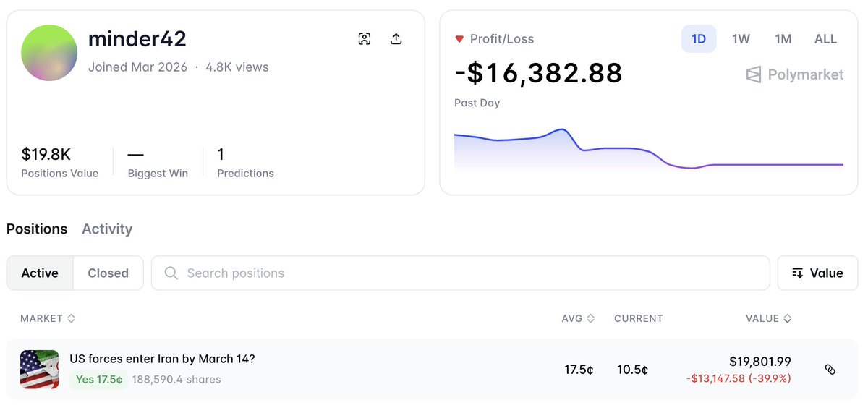868x413 pixels.
Task: Click the search magnifier icon
Action: click(x=171, y=273)
